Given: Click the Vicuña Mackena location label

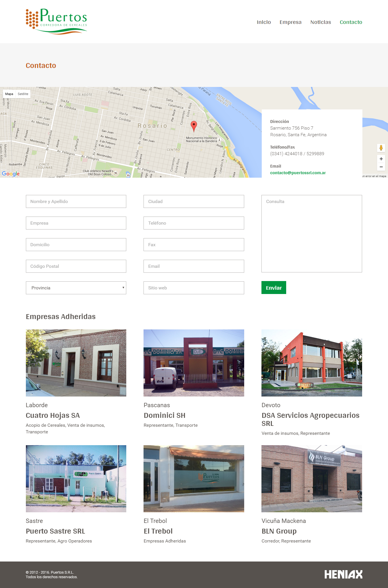Looking at the screenshot, I should click(284, 521).
